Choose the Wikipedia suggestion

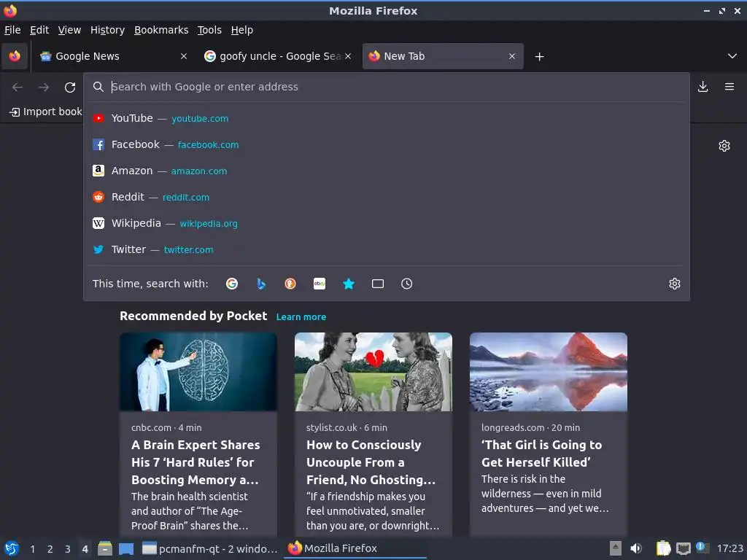click(387, 223)
